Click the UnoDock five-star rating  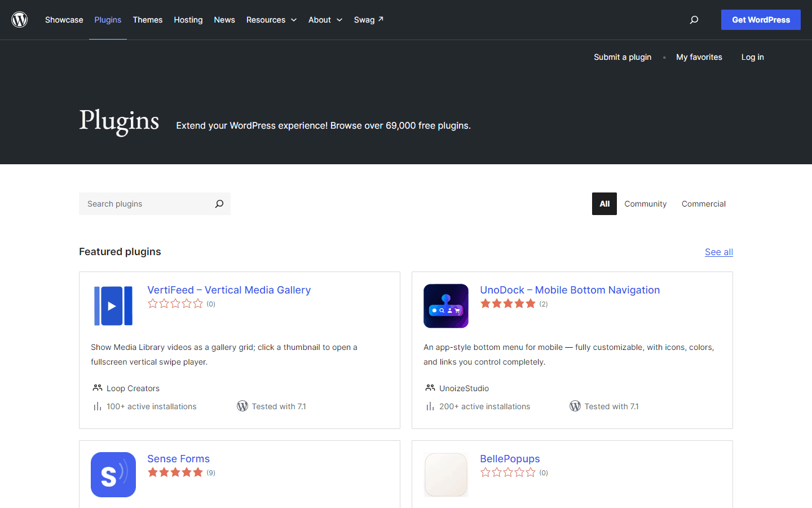point(508,304)
